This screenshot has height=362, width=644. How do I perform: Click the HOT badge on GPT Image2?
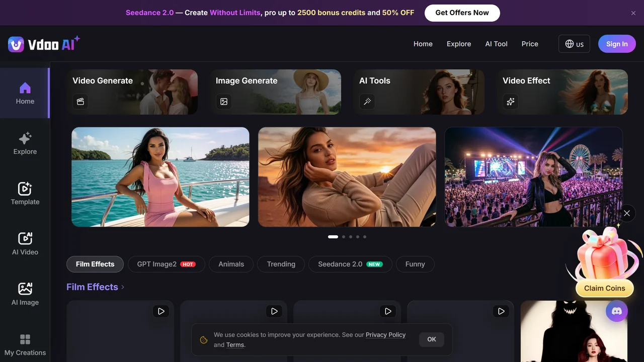click(x=188, y=264)
